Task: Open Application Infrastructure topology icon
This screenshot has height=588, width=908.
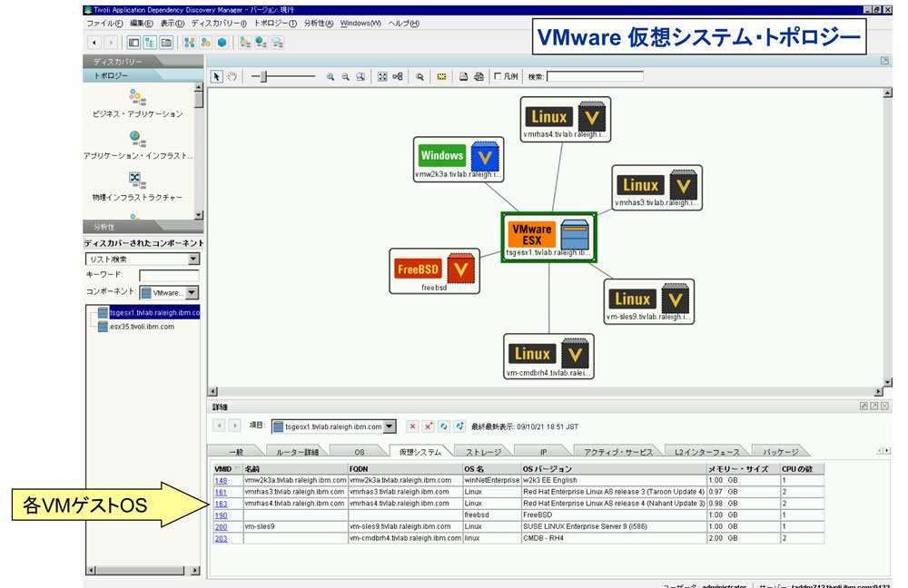Action: point(137,139)
